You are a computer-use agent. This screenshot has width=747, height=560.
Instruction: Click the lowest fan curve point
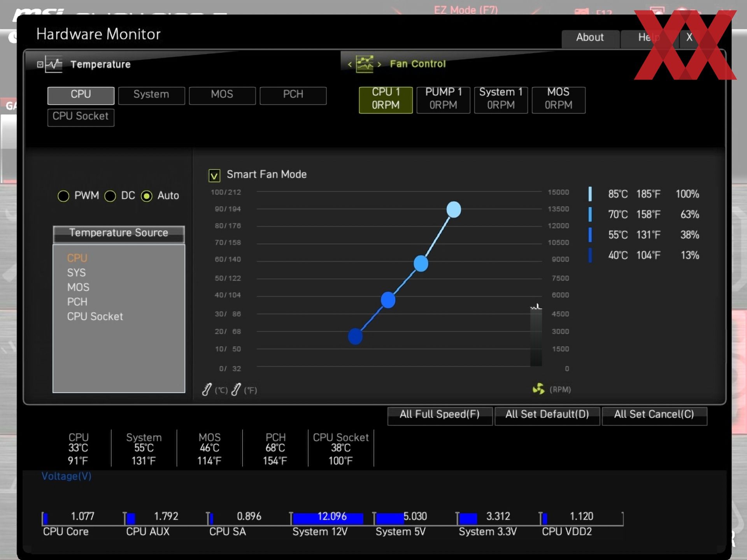(x=355, y=336)
